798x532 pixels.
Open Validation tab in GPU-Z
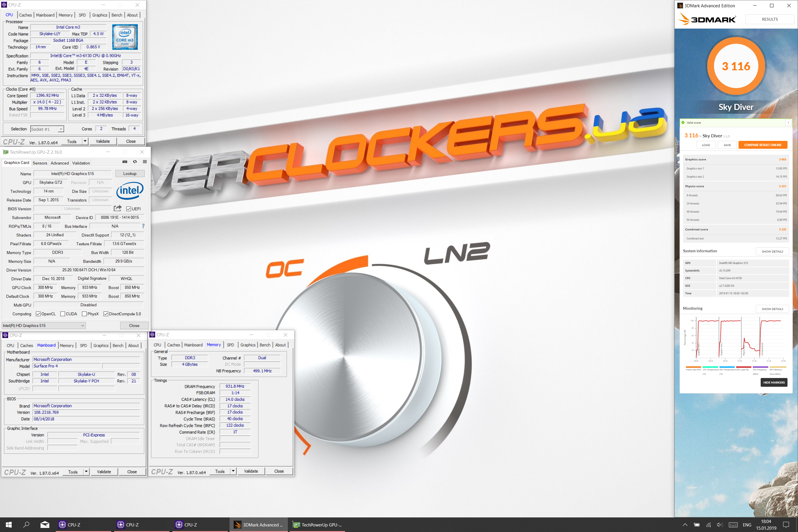[x=81, y=163]
